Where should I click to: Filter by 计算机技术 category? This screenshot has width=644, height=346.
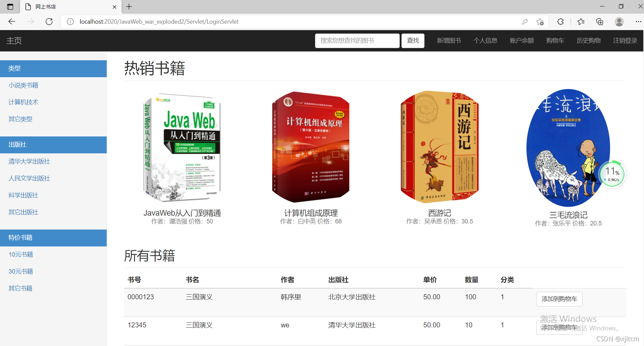(23, 102)
